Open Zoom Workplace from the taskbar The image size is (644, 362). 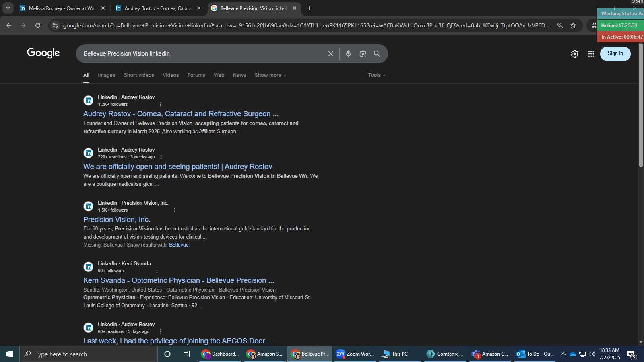(x=355, y=354)
